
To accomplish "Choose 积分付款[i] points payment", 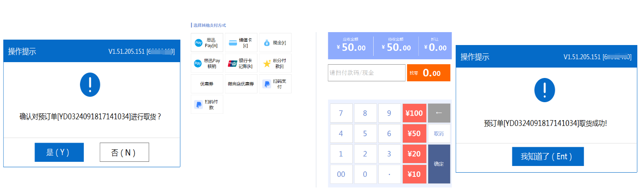I will click(275, 63).
